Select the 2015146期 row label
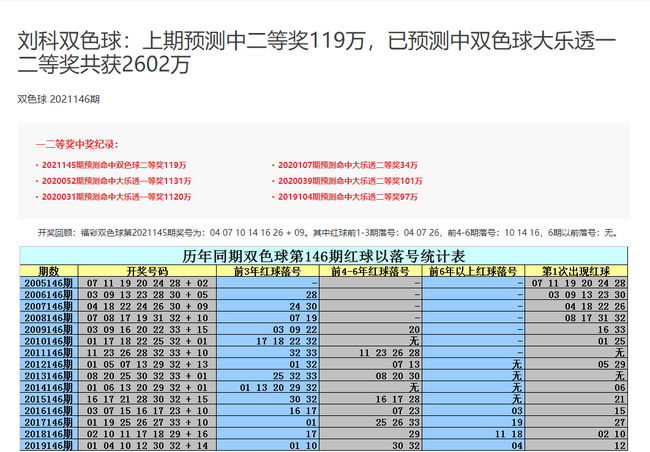Viewport: 650px width, 452px height. click(49, 399)
